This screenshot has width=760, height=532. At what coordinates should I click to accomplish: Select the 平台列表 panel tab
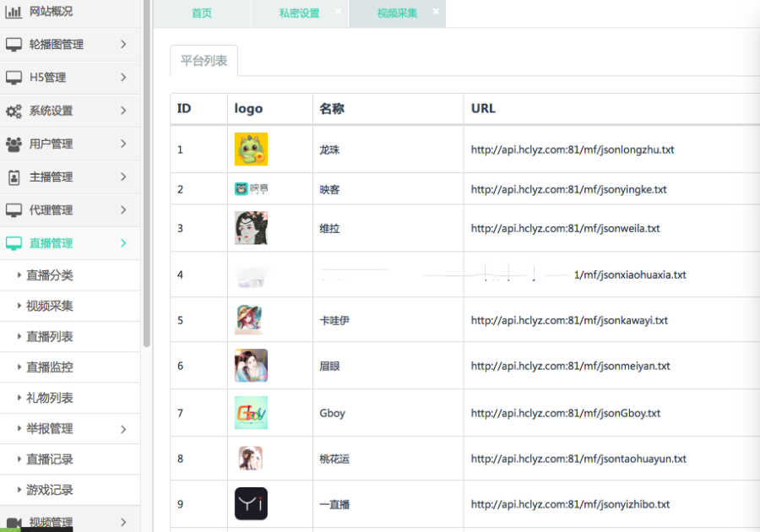(204, 61)
